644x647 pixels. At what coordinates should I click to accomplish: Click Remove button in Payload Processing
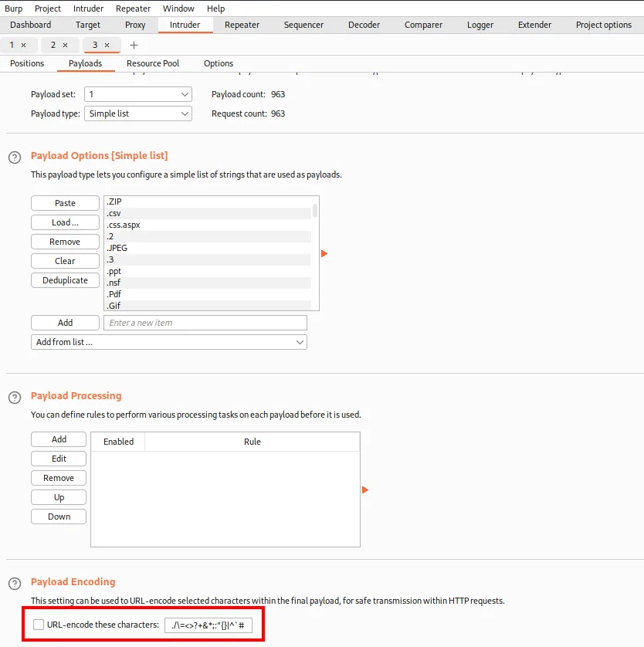click(59, 478)
